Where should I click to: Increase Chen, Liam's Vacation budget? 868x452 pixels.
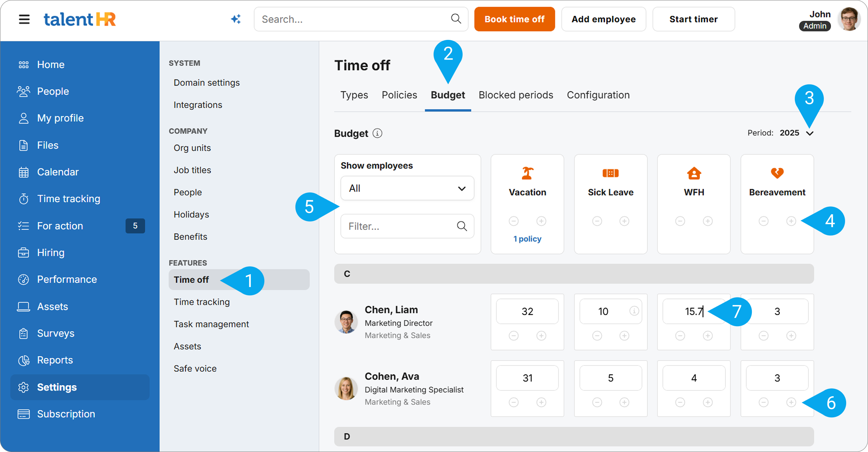coord(541,336)
